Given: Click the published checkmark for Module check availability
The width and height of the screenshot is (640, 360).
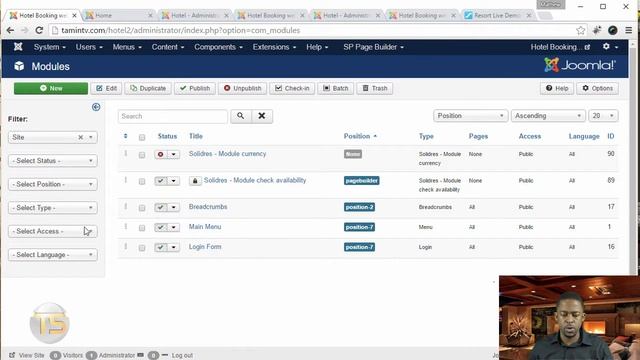Looking at the screenshot, I should click(x=161, y=181).
